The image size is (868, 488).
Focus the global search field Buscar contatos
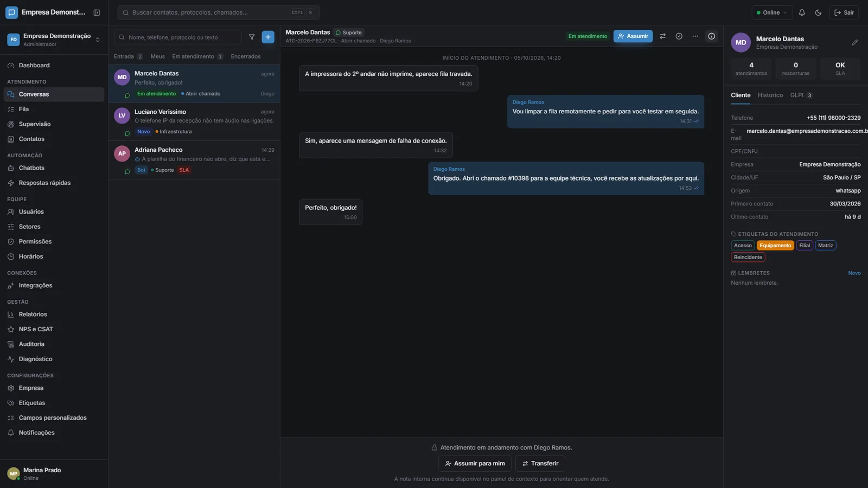[x=219, y=12]
